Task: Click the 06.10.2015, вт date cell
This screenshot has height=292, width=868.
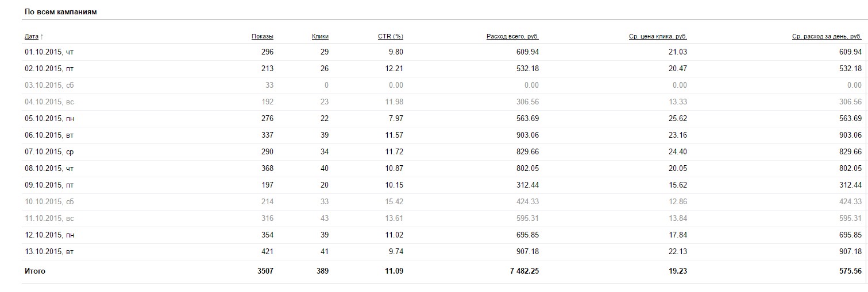Action: click(x=49, y=135)
